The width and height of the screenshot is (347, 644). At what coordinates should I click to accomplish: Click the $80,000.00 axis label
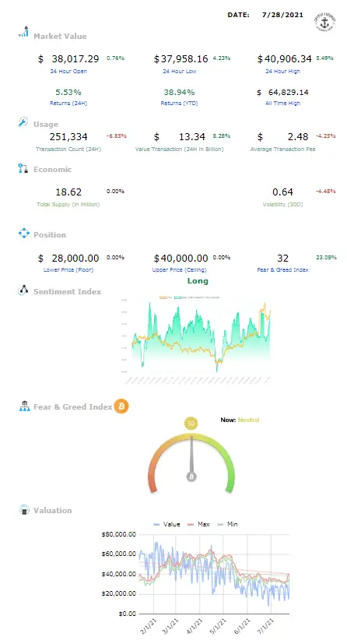[118, 534]
